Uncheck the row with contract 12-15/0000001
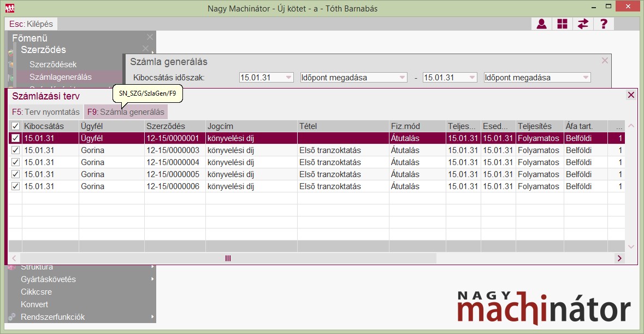 (16, 138)
